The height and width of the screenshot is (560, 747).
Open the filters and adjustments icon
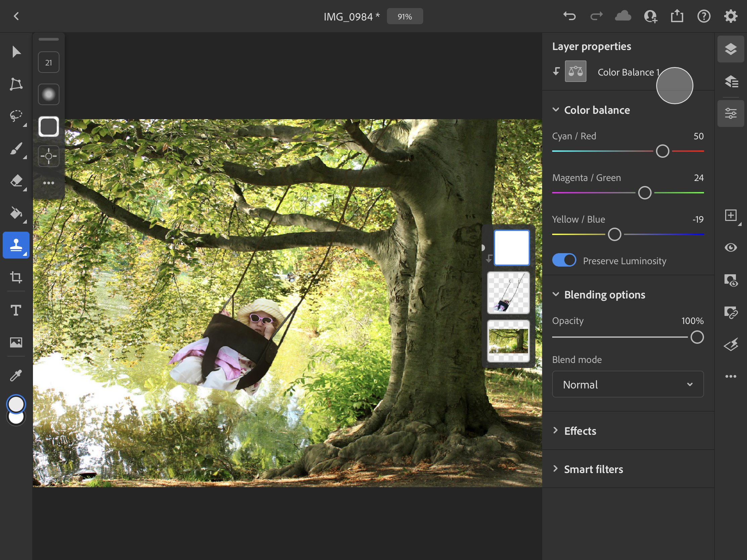pyautogui.click(x=731, y=345)
